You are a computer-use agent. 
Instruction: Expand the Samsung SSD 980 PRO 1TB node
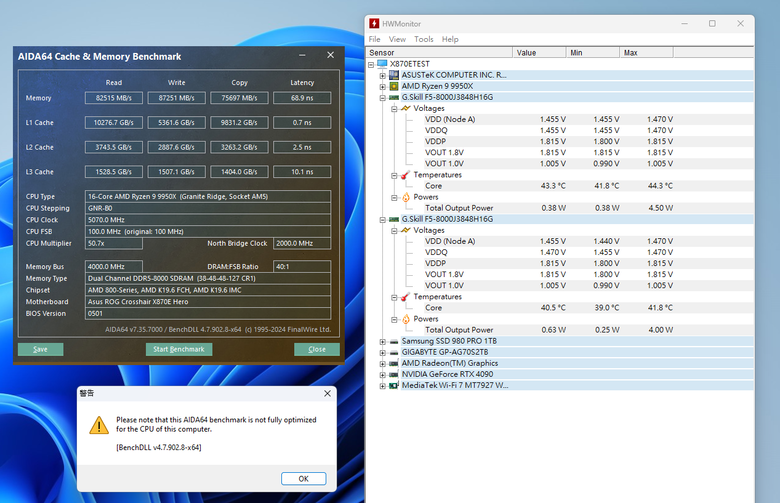coord(383,342)
